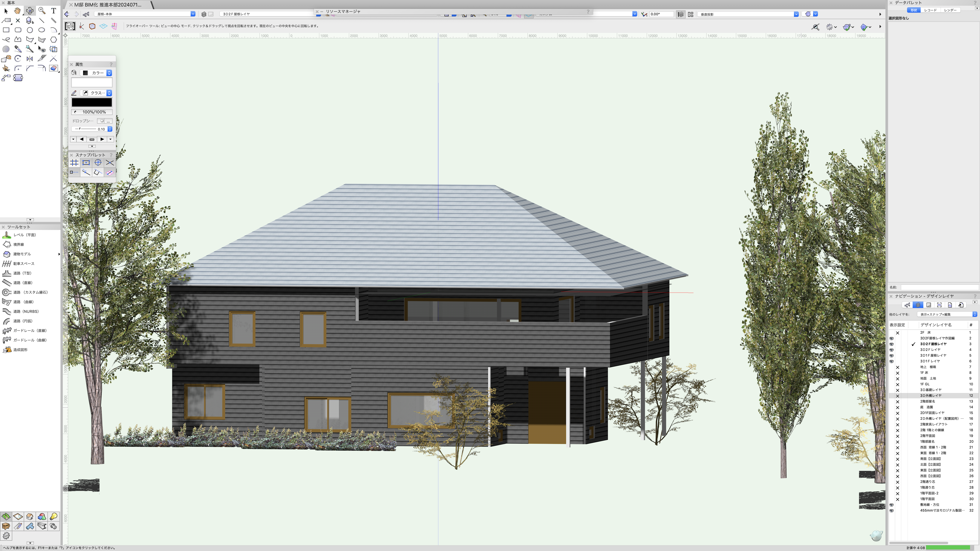
Task: Enable Snap to Grid in the snap palette
Action: (x=74, y=163)
